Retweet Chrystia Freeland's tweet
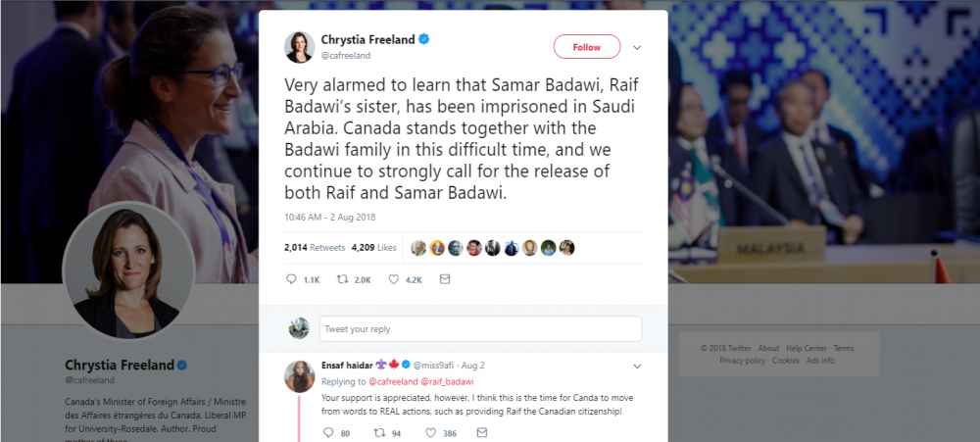This screenshot has width=980, height=442. tap(343, 279)
